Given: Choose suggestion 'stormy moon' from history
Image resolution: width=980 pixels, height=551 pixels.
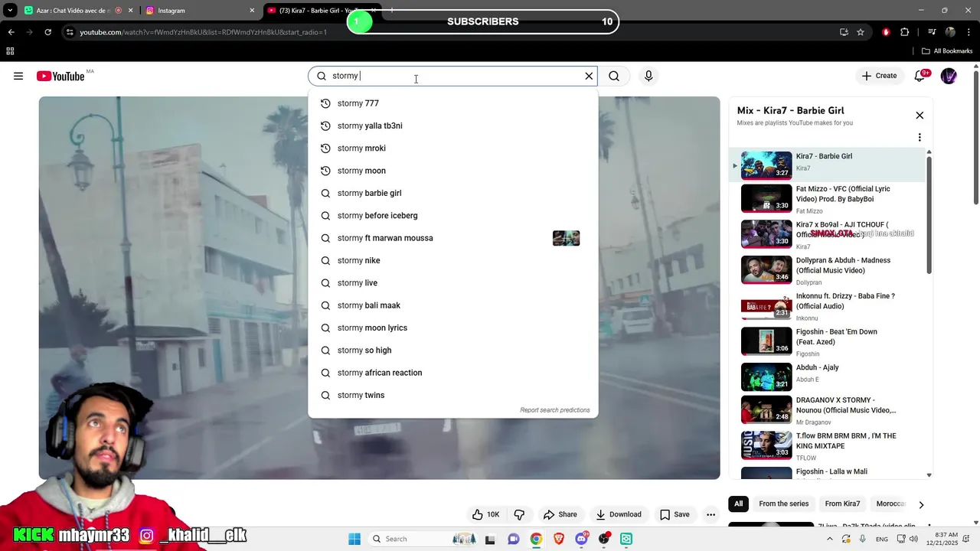Looking at the screenshot, I should [x=452, y=171].
